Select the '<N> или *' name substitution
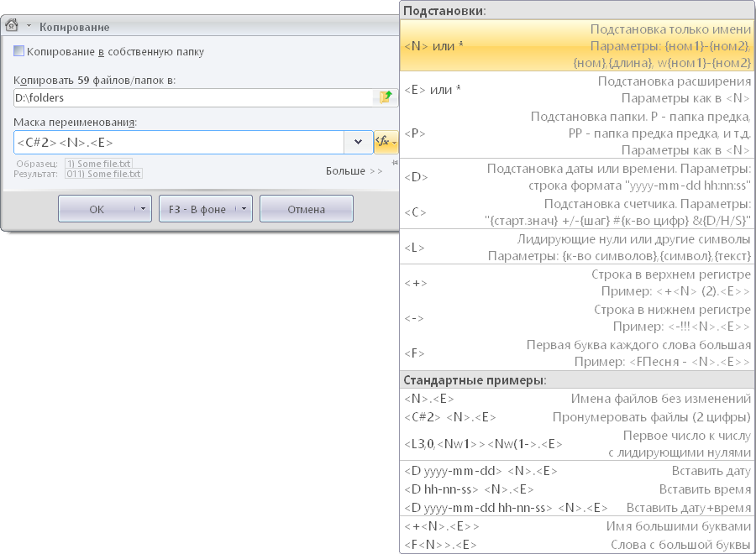 (577, 45)
